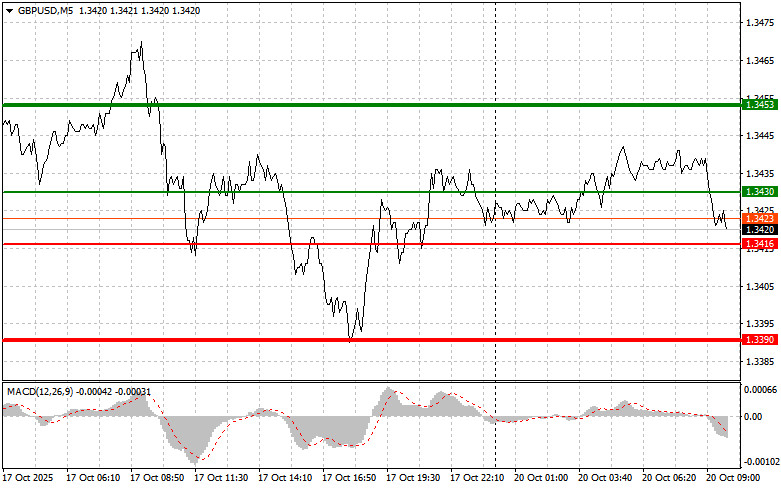Select the green 1.3453 price label
781x489 pixels.
tap(755, 104)
